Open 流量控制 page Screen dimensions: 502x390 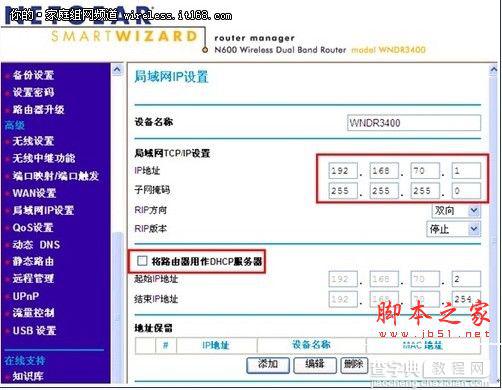coord(33,313)
